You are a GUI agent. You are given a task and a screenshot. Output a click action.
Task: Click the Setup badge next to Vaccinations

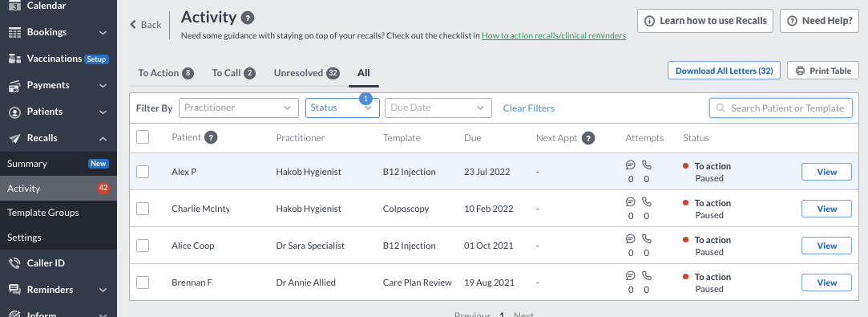click(x=96, y=59)
